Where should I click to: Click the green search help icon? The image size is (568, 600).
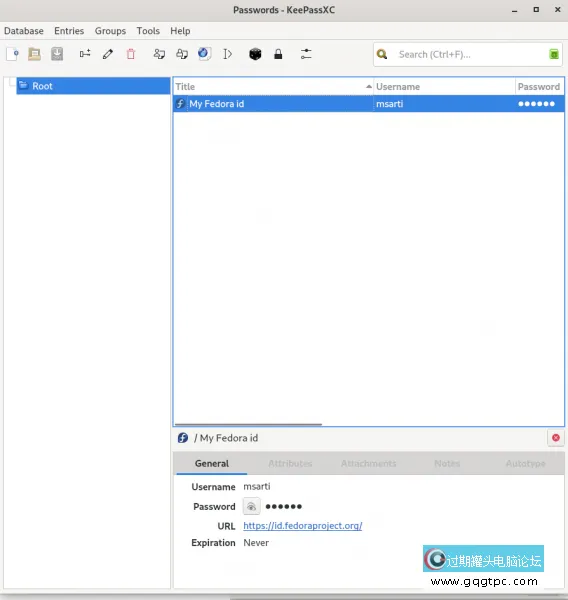click(x=554, y=54)
